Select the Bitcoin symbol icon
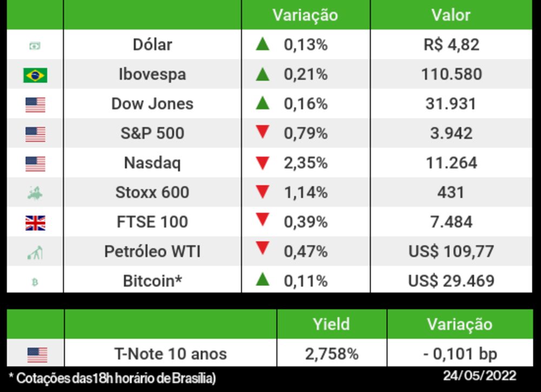 click(35, 282)
